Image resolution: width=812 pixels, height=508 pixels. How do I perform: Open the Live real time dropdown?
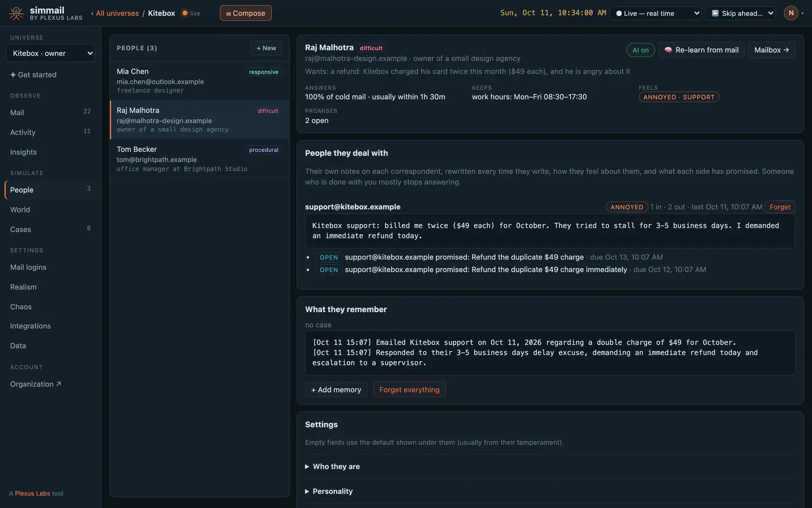point(656,13)
